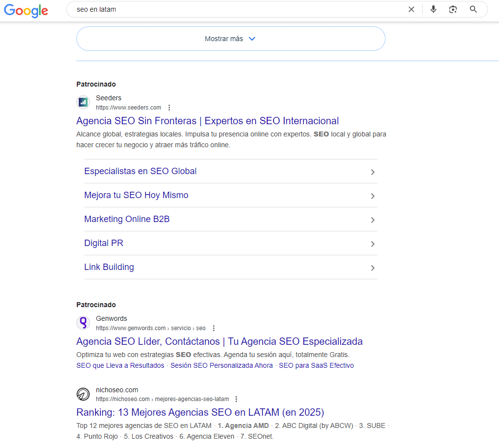Viewport: 499px width, 448px height.
Task: Click the Seeders favicon icon
Action: coord(83,102)
